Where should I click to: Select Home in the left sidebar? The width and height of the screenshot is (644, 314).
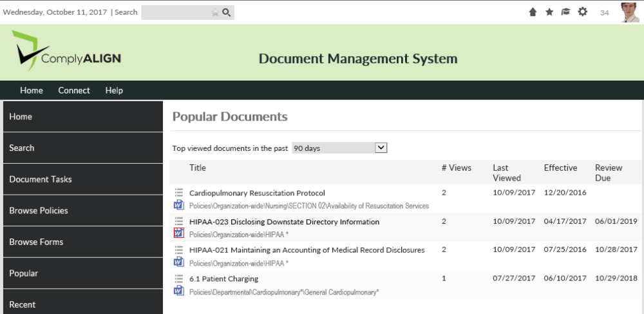[x=83, y=117]
